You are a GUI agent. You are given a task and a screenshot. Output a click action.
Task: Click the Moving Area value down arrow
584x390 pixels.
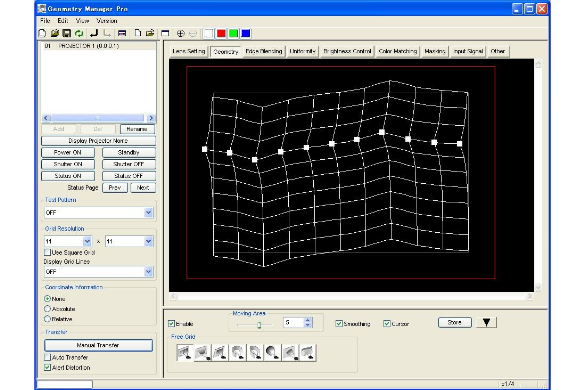308,325
